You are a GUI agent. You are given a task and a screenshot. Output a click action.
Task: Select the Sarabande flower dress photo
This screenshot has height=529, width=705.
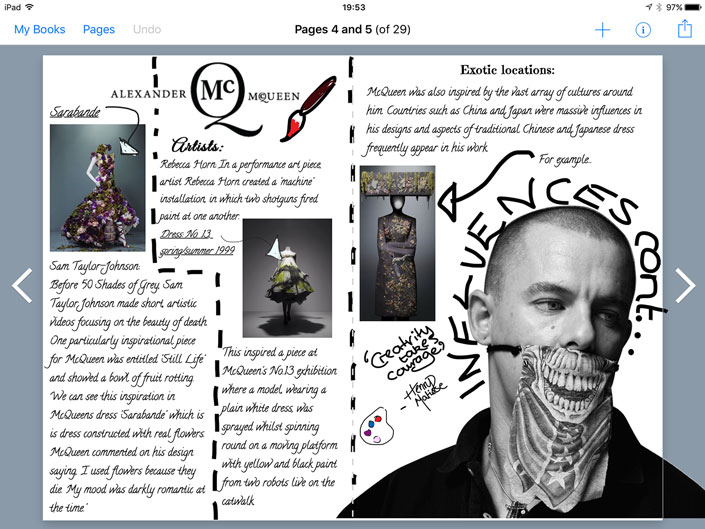[98, 187]
